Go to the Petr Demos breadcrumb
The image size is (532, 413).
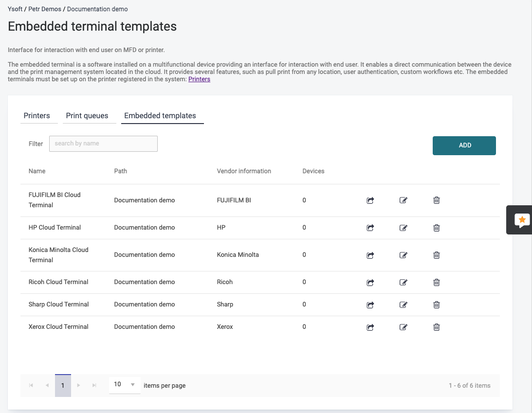pyautogui.click(x=45, y=9)
